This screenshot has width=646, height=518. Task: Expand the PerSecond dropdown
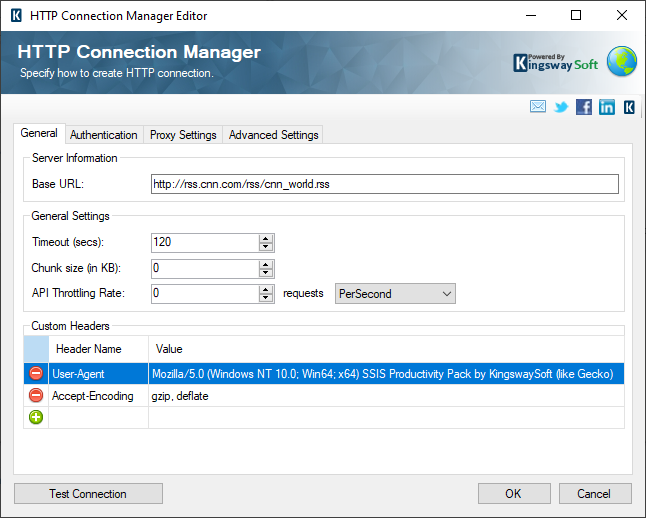click(x=395, y=294)
